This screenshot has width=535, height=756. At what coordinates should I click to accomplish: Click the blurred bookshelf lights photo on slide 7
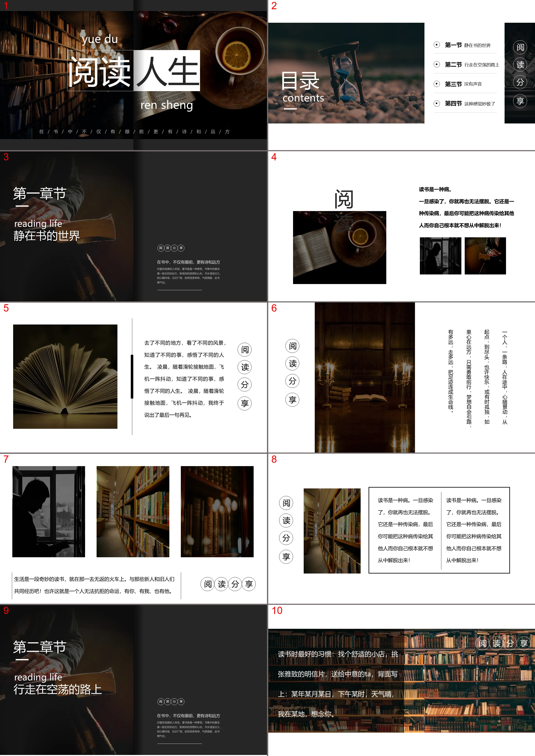tap(217, 512)
